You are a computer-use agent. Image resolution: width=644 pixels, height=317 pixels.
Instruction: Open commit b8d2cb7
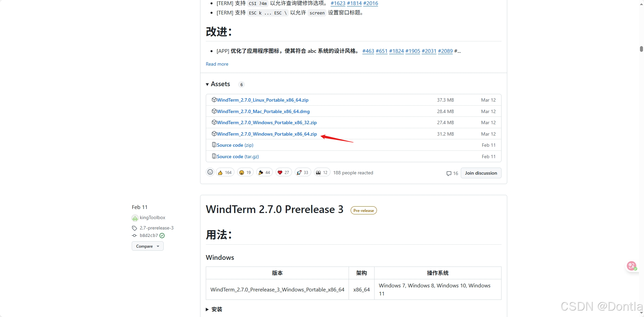click(149, 236)
